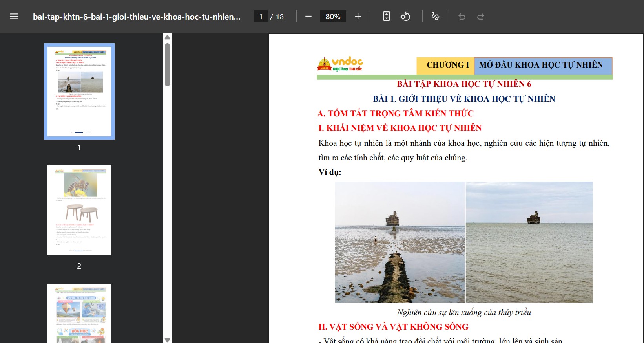Viewport: 644px width, 343px height.
Task: Edit the current page number field
Action: click(261, 17)
